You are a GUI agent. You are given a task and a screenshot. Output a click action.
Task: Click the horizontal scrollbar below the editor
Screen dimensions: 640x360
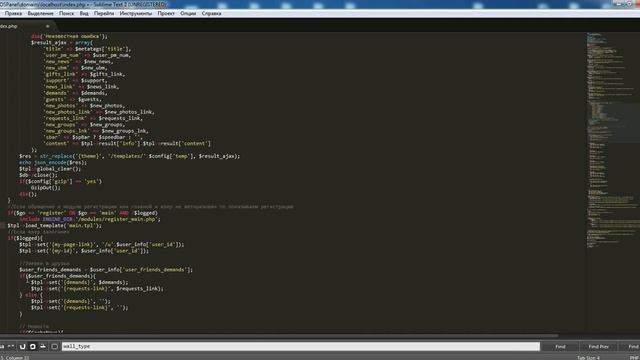point(279,336)
